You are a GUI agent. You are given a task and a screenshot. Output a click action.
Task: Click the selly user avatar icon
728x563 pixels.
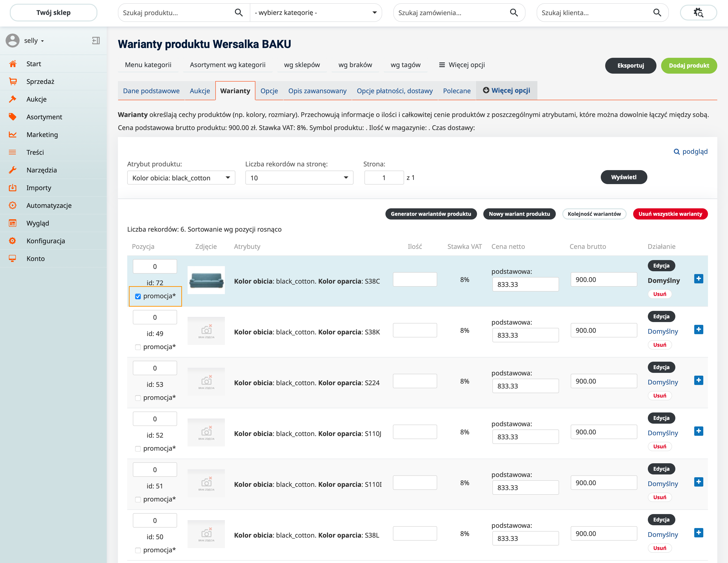coord(13,41)
